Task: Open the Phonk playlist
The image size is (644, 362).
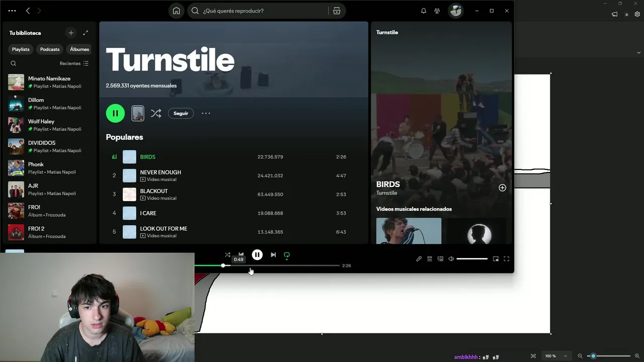Action: tap(48, 168)
